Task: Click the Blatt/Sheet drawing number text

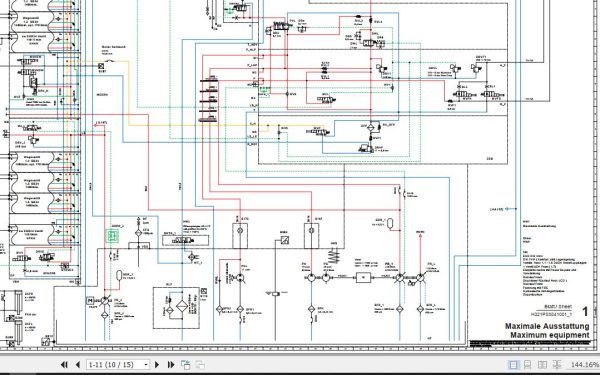Action: click(x=551, y=315)
